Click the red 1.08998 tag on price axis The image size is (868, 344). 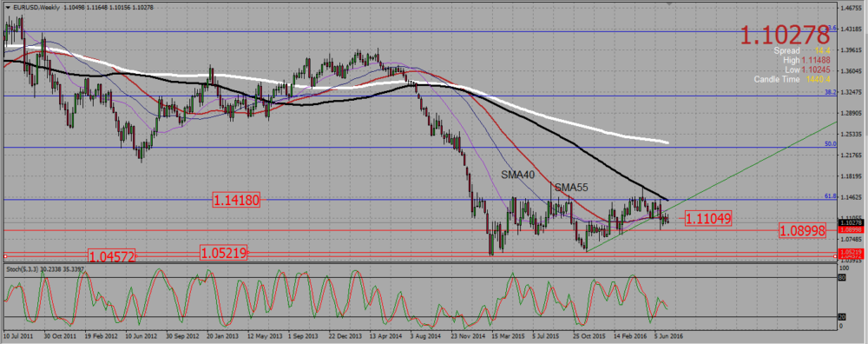(x=847, y=229)
